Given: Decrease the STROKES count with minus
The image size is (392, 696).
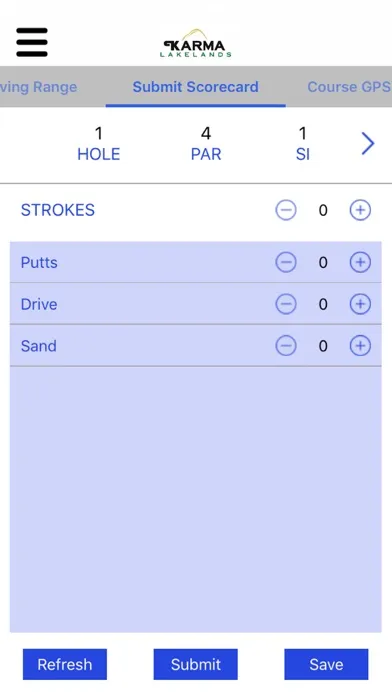Looking at the screenshot, I should (x=286, y=210).
